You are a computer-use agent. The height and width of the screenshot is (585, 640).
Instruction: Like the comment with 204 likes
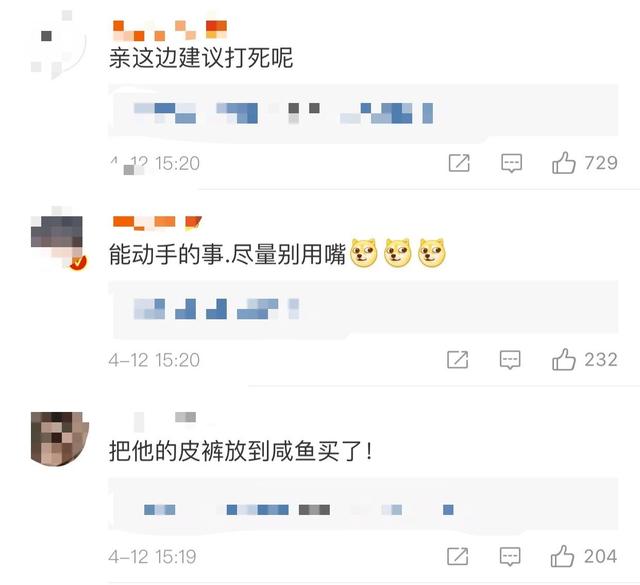pyautogui.click(x=562, y=556)
